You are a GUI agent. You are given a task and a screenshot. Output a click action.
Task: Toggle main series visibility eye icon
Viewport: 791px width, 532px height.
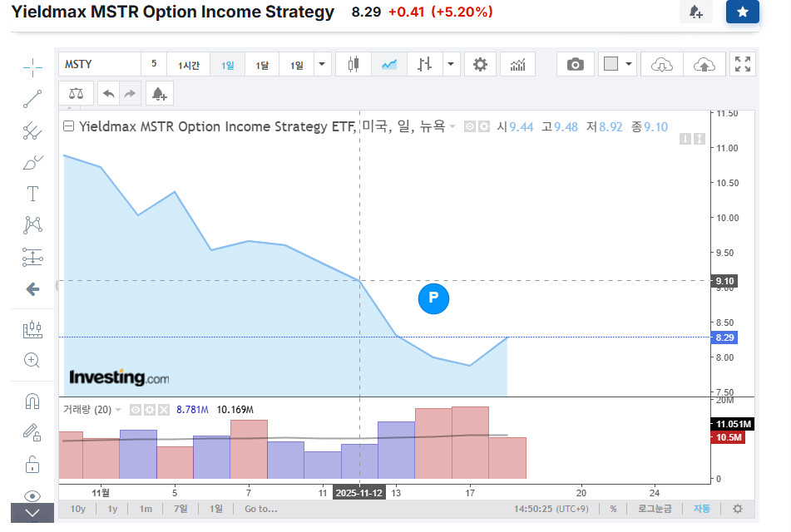tap(470, 126)
